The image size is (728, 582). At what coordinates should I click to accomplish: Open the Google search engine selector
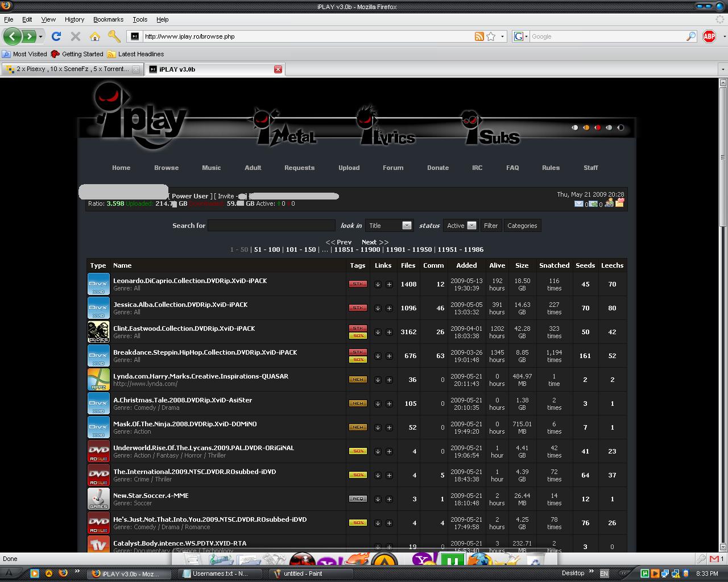521,36
